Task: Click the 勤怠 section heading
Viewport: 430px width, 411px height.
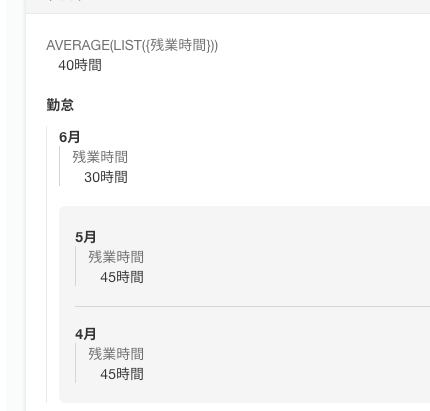Action: pyautogui.click(x=60, y=105)
